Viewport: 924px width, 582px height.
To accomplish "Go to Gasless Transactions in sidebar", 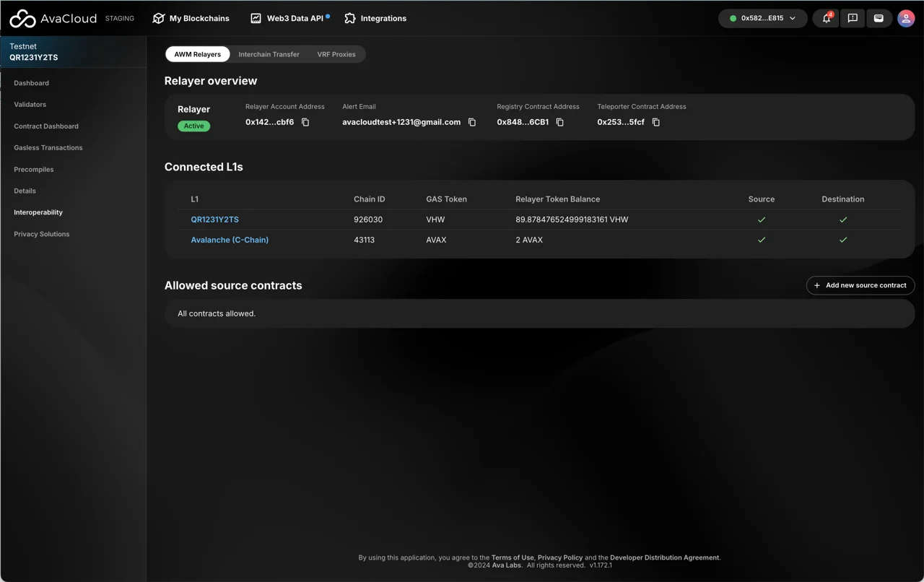I will click(48, 148).
